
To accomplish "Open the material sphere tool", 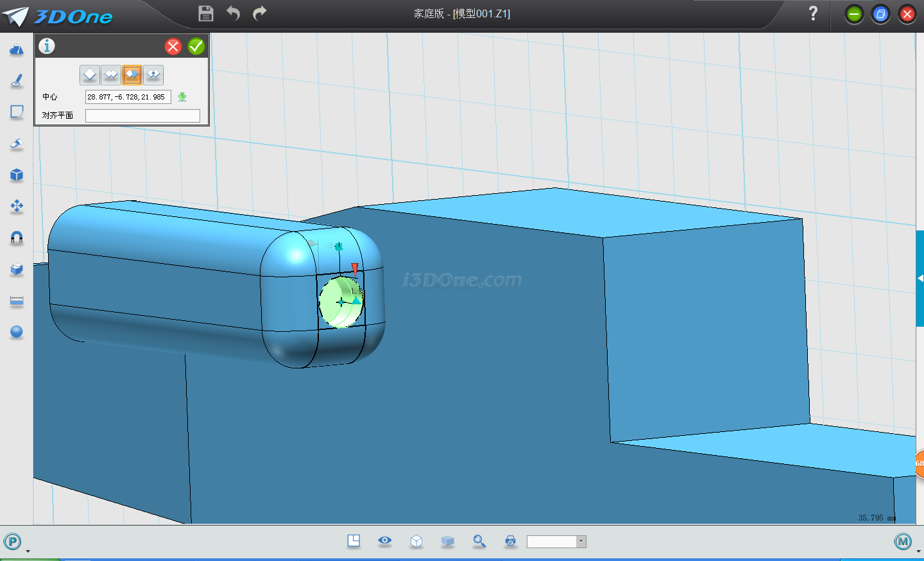I will pos(17,332).
